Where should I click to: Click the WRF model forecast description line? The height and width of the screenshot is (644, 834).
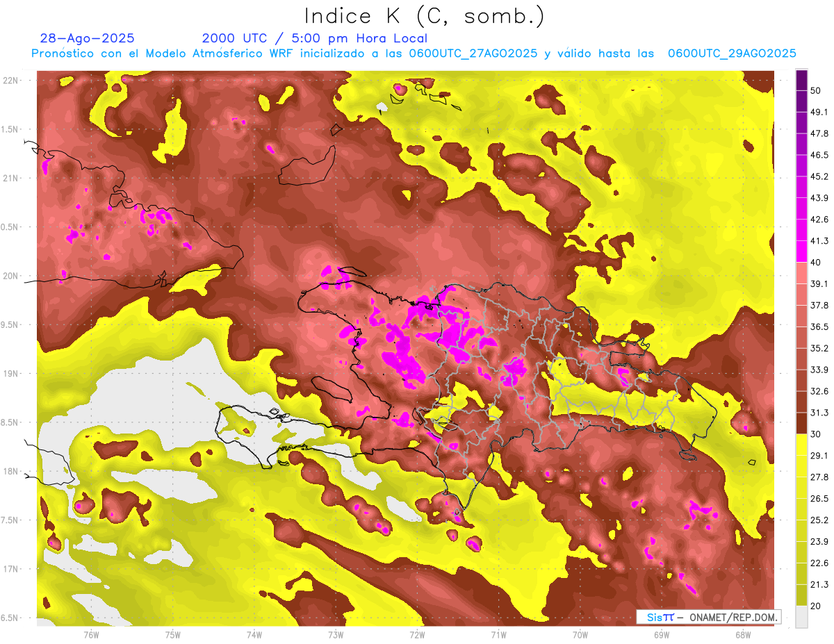click(414, 53)
